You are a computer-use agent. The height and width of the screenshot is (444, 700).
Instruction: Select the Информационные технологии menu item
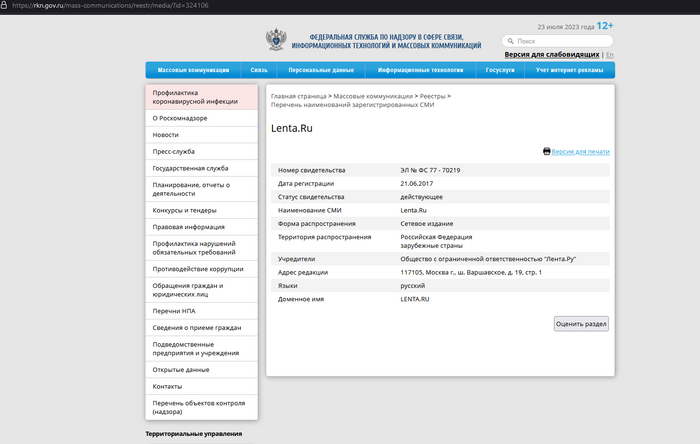tap(420, 70)
